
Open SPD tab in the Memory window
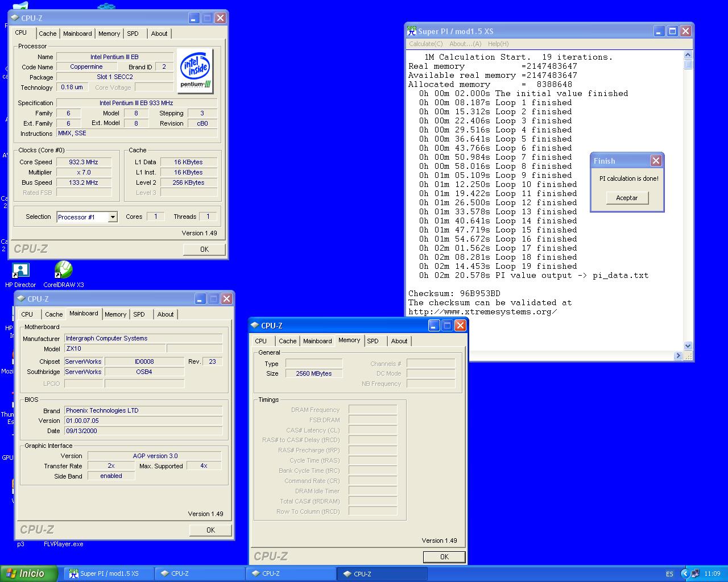373,341
